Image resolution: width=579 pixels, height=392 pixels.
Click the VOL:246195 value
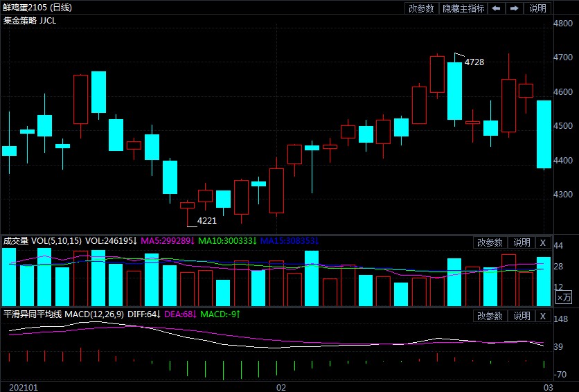(x=111, y=241)
